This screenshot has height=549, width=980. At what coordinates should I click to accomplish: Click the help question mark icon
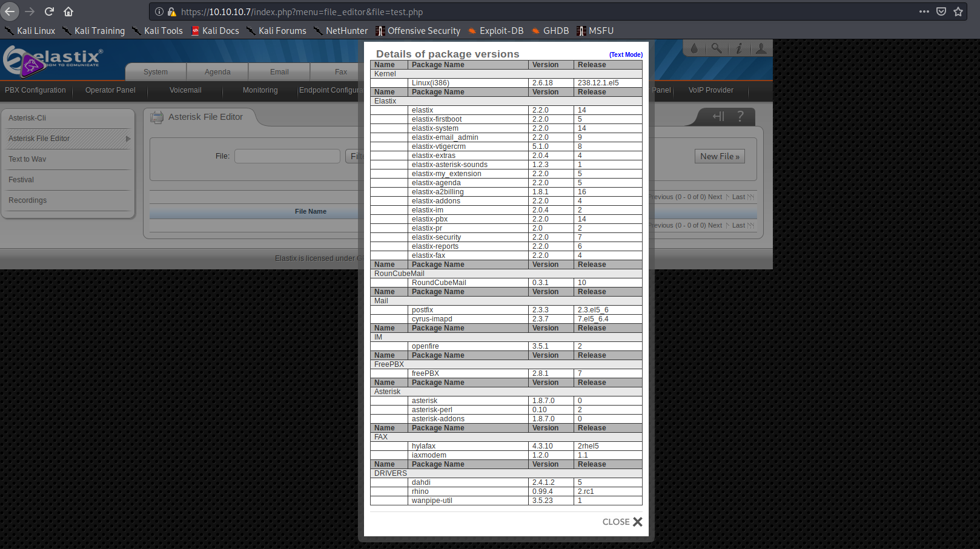click(741, 116)
